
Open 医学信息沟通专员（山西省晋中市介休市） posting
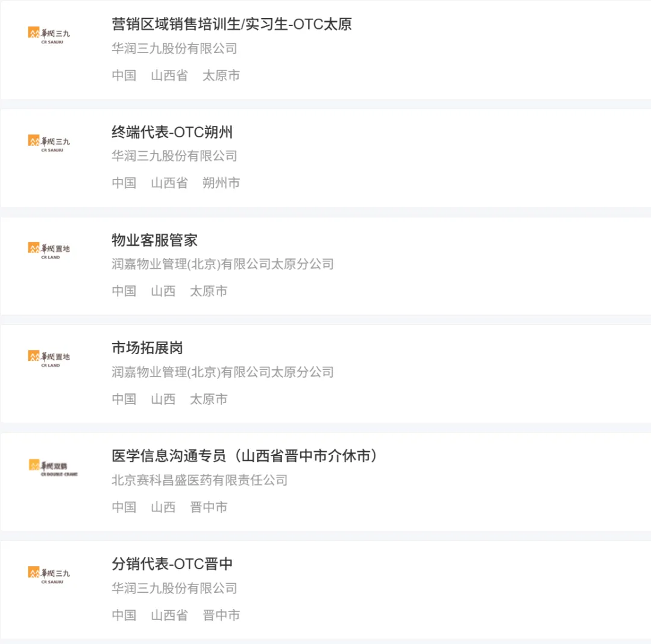pyautogui.click(x=245, y=455)
